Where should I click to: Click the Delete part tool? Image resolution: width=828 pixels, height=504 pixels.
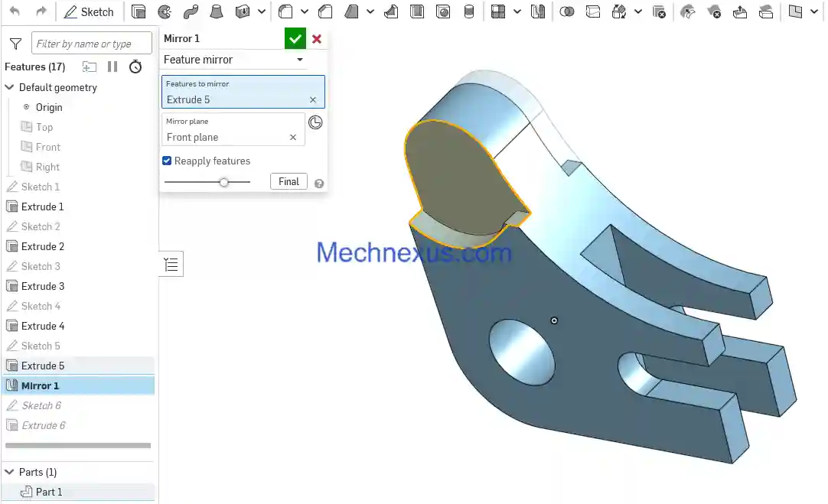[659, 11]
